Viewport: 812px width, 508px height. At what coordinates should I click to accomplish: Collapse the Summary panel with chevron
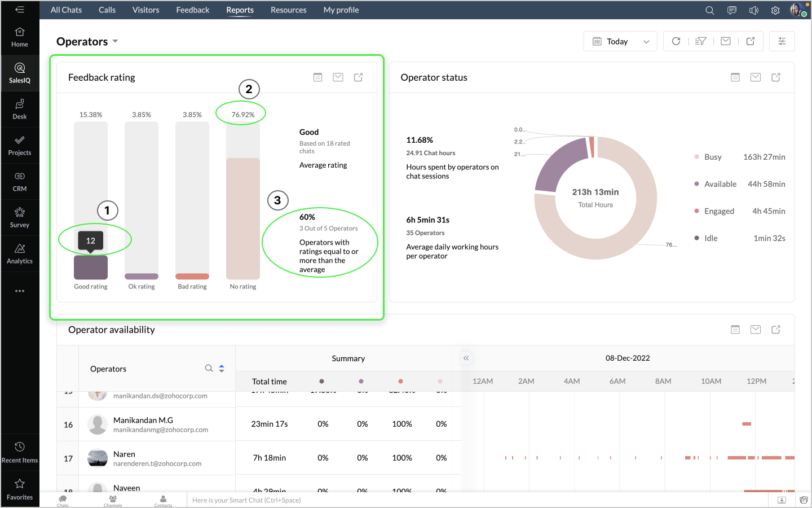click(x=466, y=358)
